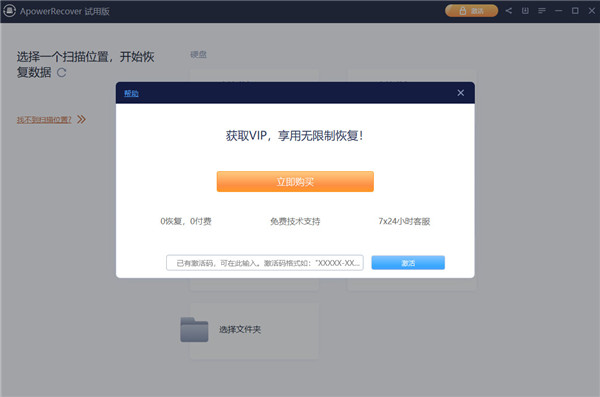
Task: Click the double chevron next to 找不到扫描位置
Action: pos(81,119)
